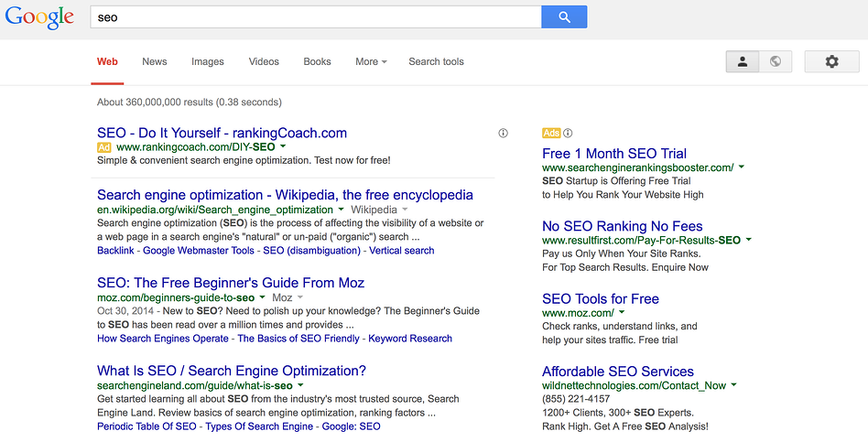This screenshot has height=442, width=868.
Task: Open SEO (disambiguation) sitelink
Action: tap(311, 251)
